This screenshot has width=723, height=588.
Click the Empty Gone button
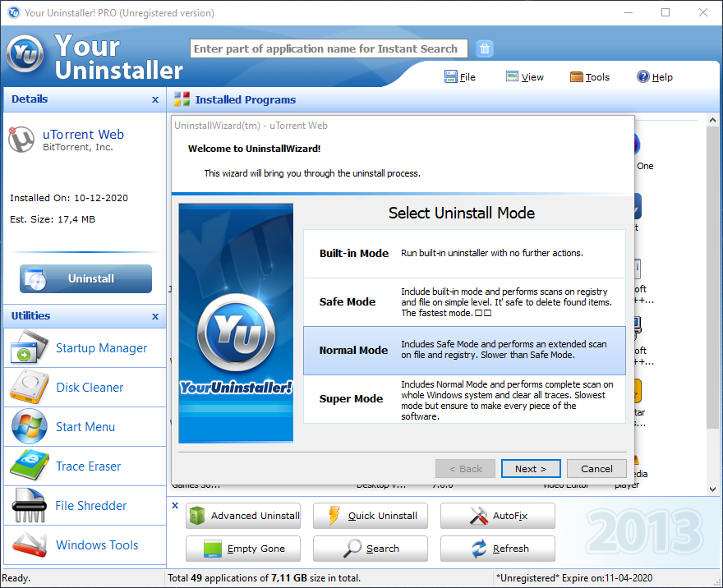(x=243, y=549)
